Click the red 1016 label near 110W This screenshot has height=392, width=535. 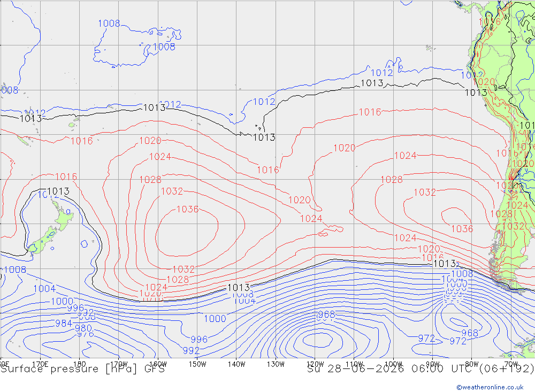370,112
